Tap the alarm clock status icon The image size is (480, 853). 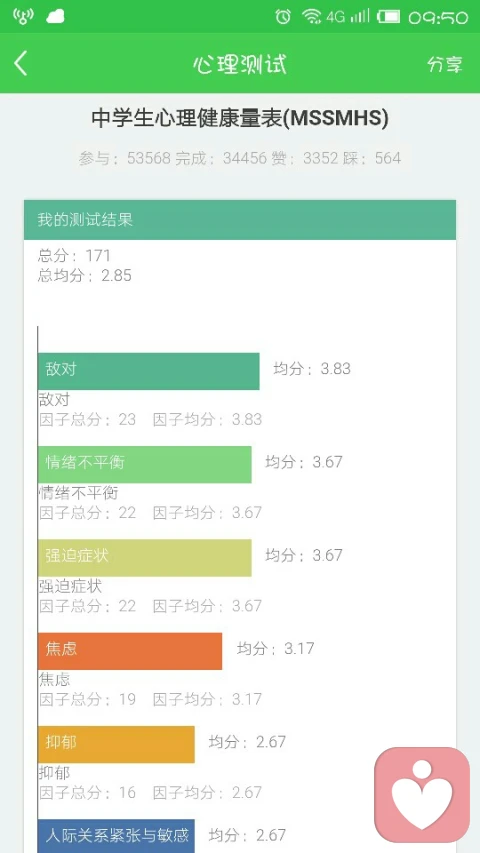coord(283,16)
